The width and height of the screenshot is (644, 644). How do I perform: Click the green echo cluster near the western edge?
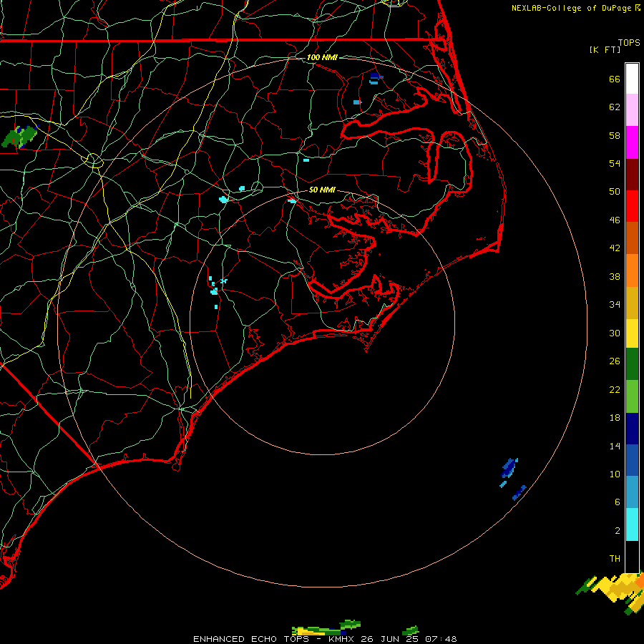[20, 137]
